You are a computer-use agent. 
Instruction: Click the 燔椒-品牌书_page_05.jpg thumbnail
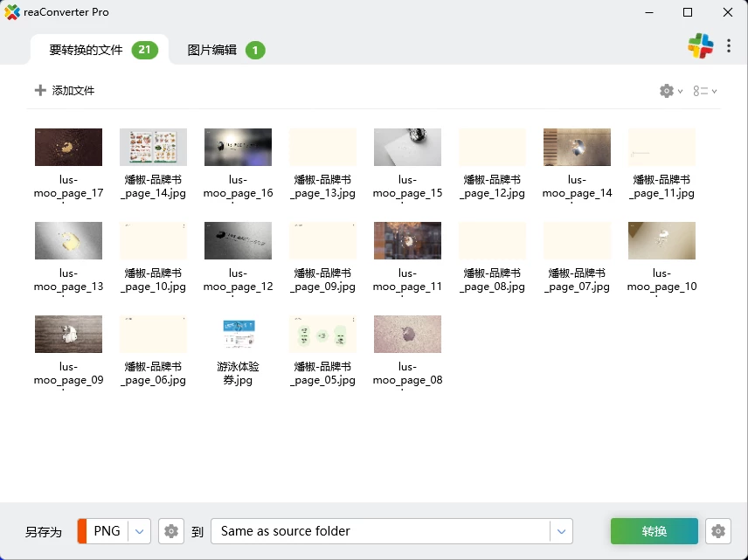pos(322,334)
